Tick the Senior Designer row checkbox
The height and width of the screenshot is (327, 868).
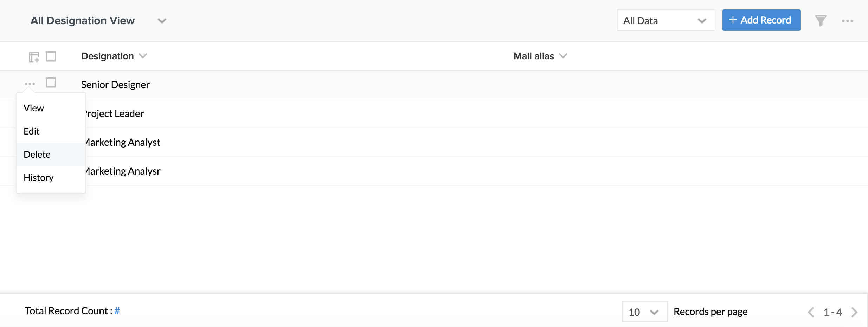(51, 83)
